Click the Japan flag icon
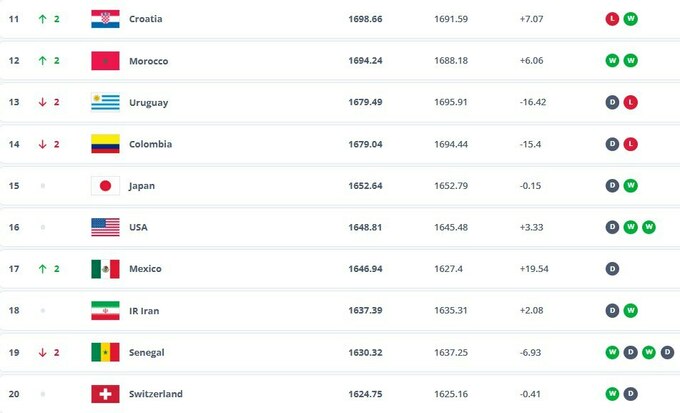This screenshot has height=413, width=680. [x=105, y=186]
